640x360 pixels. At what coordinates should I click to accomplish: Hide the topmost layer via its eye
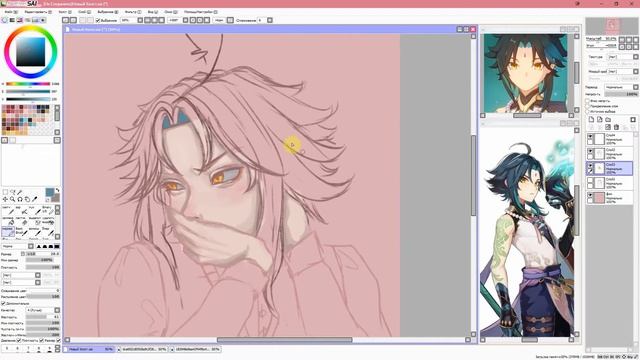590,137
